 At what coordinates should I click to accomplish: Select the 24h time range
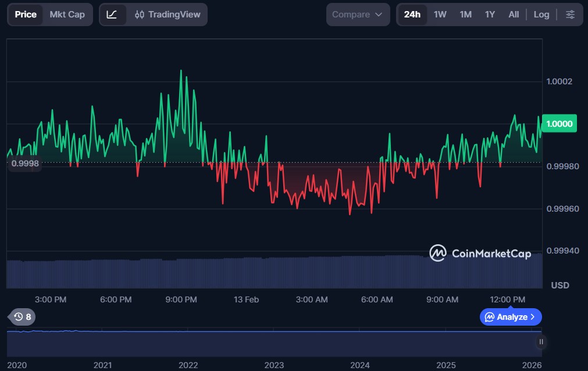412,15
